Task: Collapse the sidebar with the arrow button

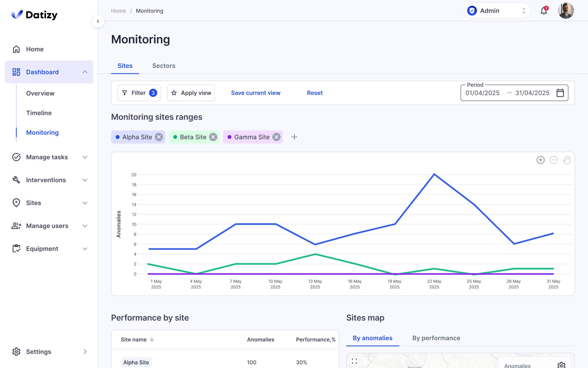Action: 98,21
